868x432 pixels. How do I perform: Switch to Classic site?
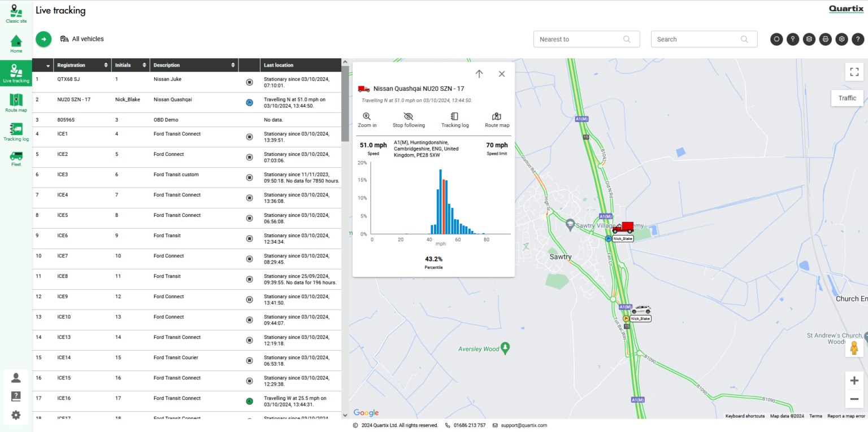tap(16, 14)
